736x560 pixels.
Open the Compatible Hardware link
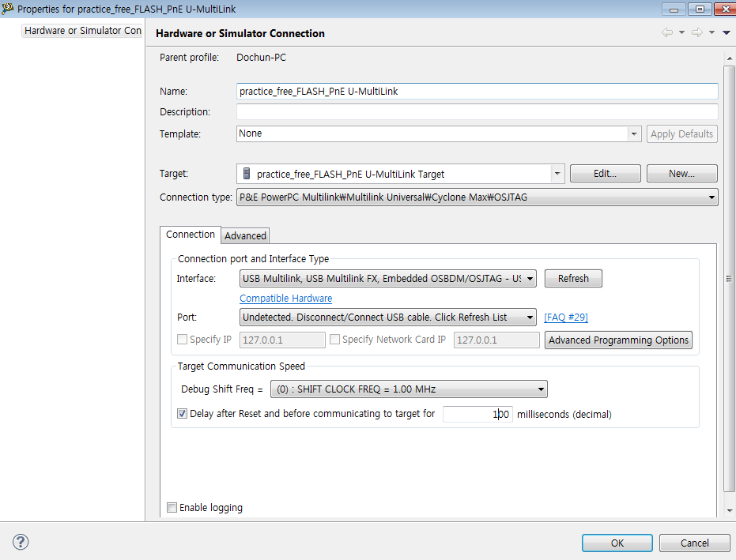285,299
